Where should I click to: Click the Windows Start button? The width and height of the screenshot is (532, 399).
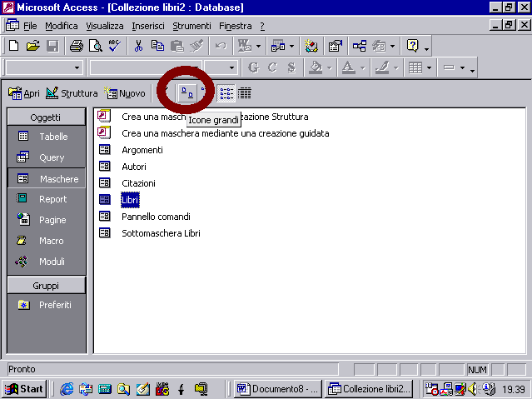click(x=24, y=388)
